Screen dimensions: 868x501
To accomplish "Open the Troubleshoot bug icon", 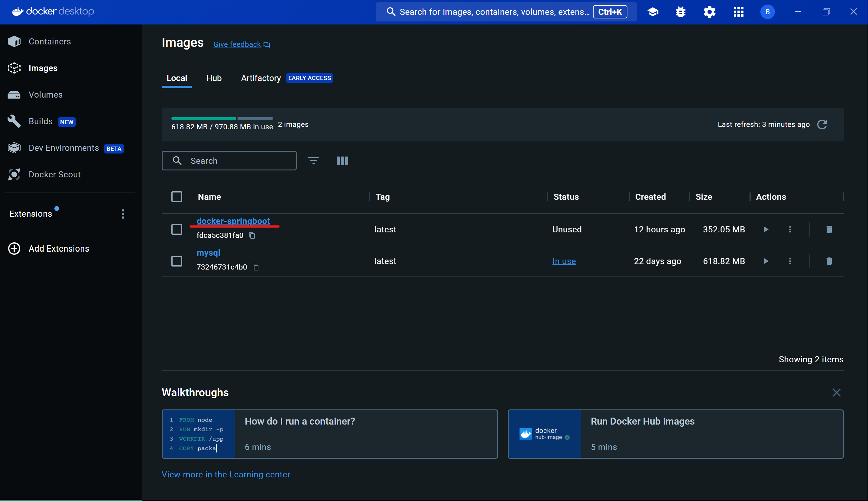I will (x=680, y=12).
